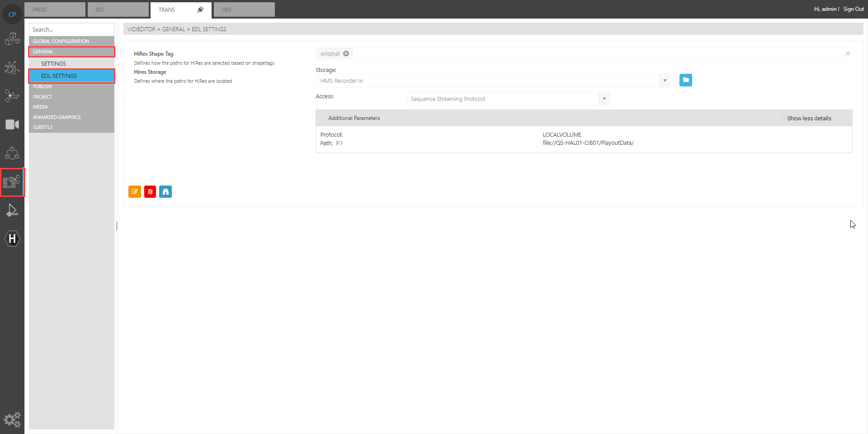The width and height of the screenshot is (868, 434).
Task: Click the orange edit button
Action: coord(134,192)
